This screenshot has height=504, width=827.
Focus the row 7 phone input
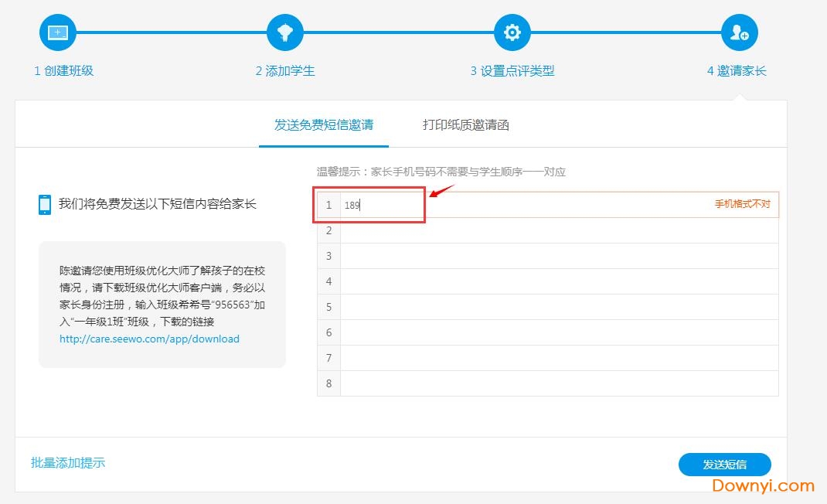(559, 358)
